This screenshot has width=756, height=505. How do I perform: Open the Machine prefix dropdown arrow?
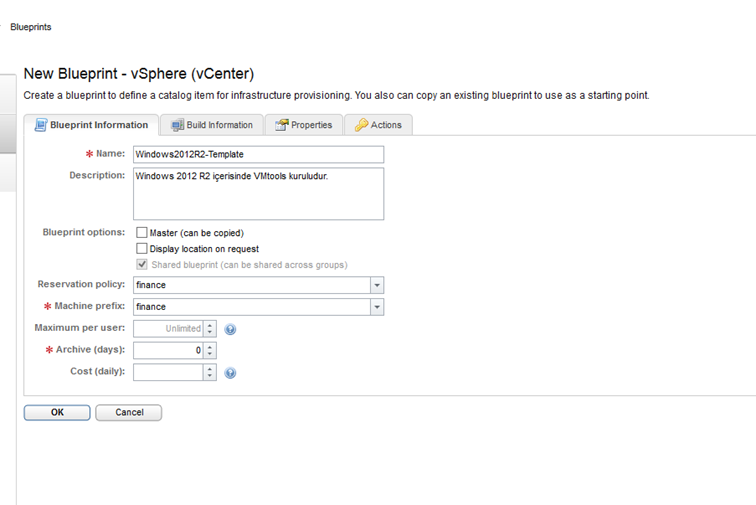(x=377, y=307)
